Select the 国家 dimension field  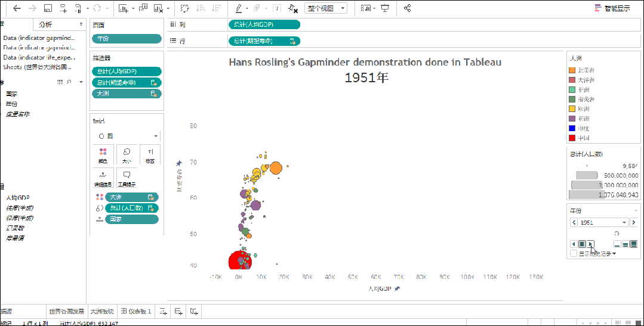tap(12, 94)
